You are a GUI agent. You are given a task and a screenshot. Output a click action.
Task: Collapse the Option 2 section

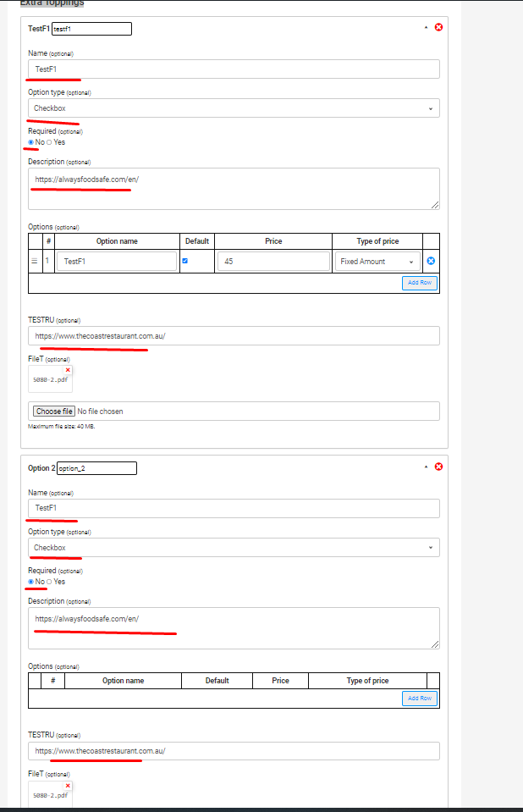[x=427, y=466]
